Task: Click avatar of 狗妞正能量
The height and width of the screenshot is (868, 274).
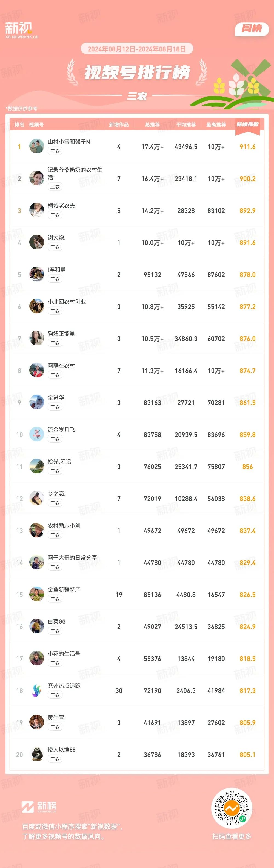Action: [x=36, y=338]
